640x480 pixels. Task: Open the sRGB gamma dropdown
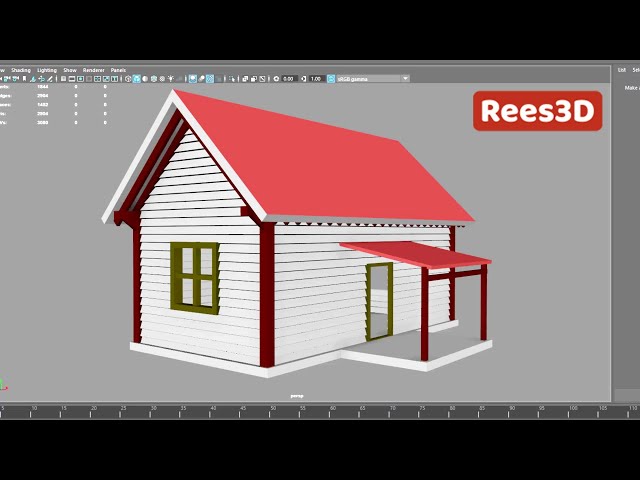[x=373, y=78]
